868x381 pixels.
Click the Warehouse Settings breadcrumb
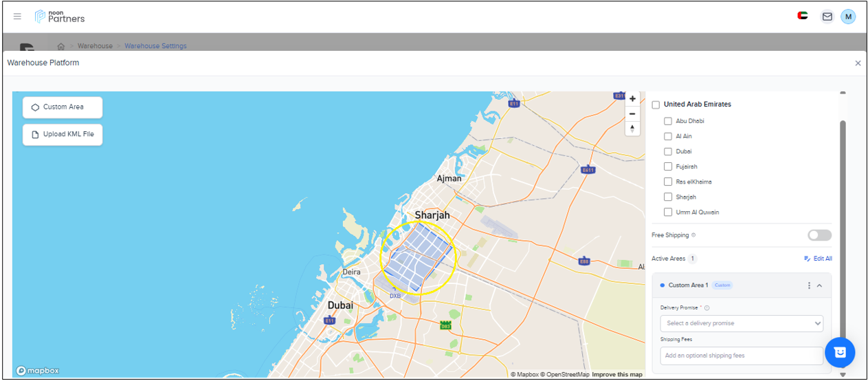click(155, 46)
